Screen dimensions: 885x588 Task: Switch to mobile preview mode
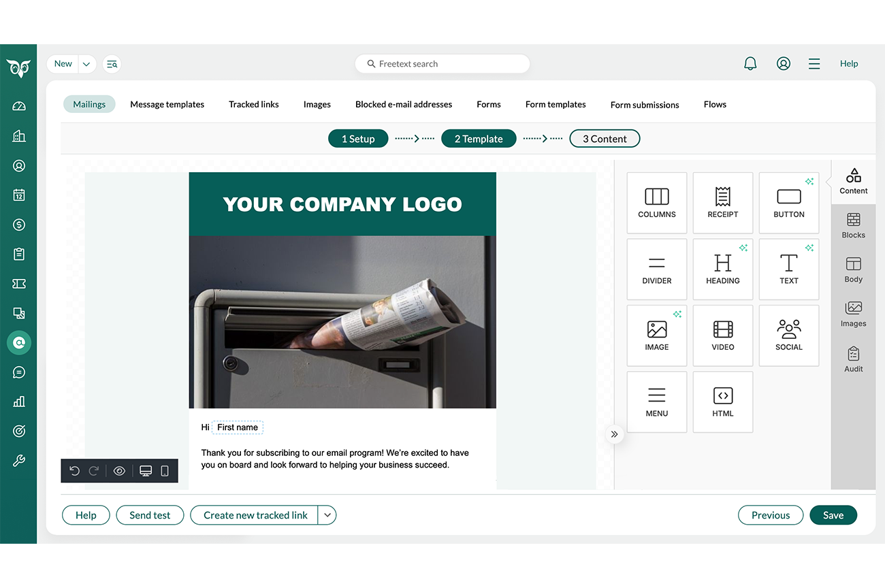[x=165, y=471]
